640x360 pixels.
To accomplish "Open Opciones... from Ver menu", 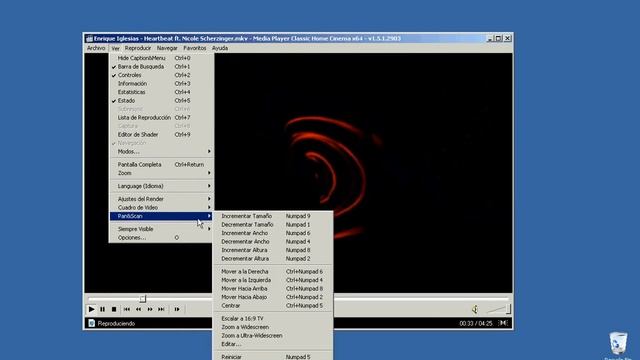I will [162, 238].
